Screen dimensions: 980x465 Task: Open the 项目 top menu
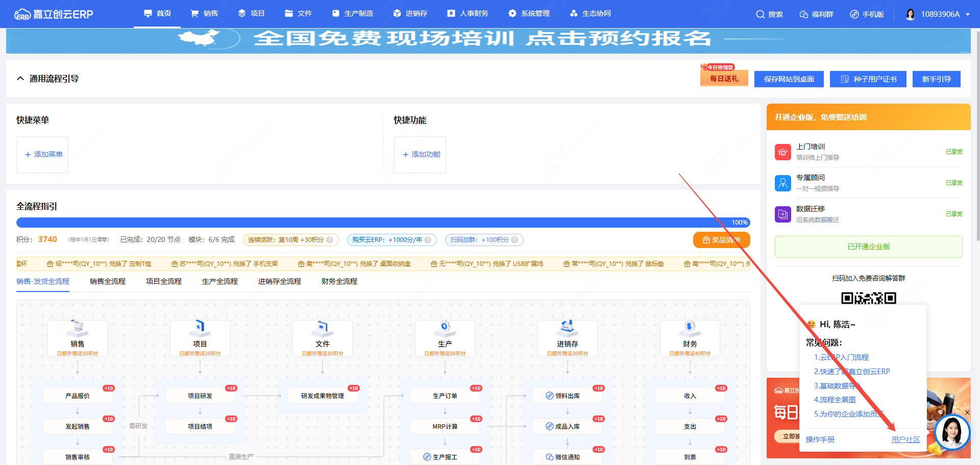coord(251,14)
